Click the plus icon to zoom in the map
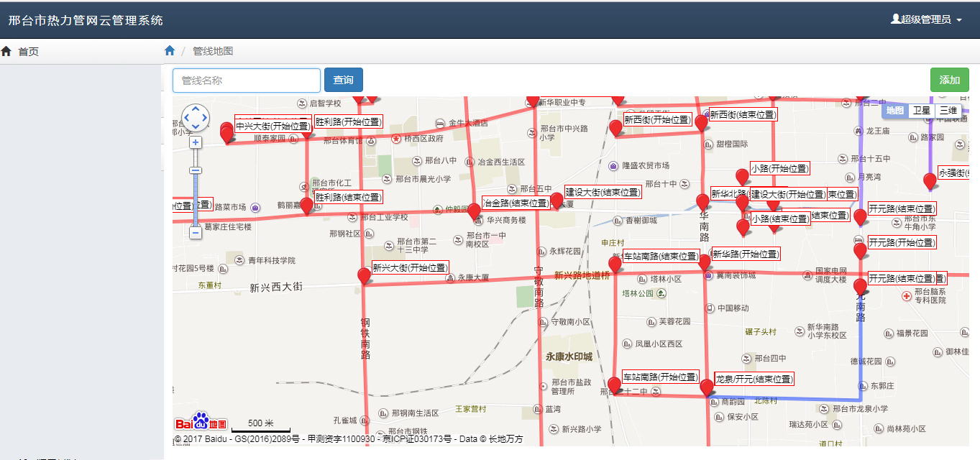 [x=194, y=143]
